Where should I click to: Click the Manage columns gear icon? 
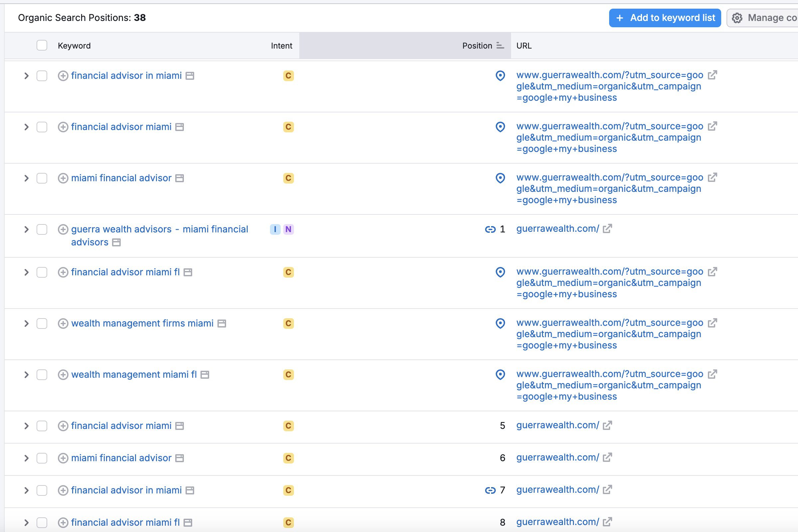[x=736, y=18]
